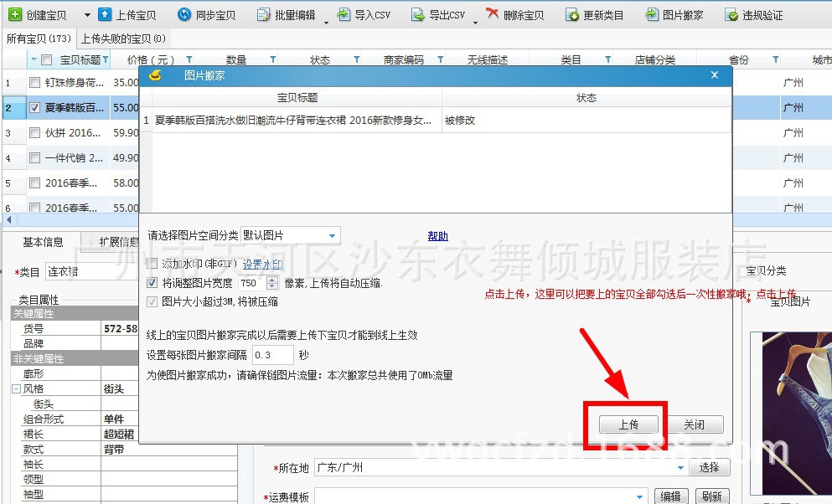The width and height of the screenshot is (832, 504).
Task: Open the 帮助 link in the dialog
Action: pos(437,235)
